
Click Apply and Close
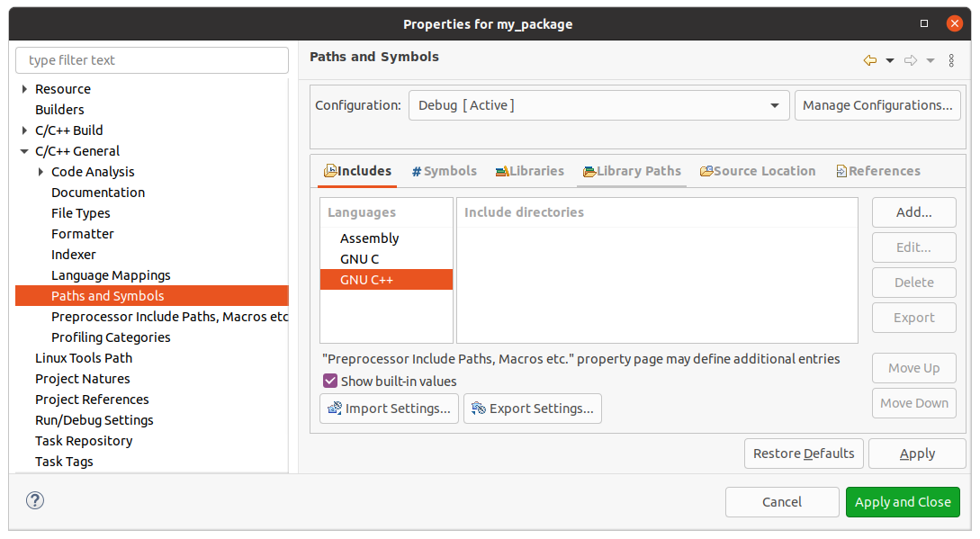coord(903,501)
